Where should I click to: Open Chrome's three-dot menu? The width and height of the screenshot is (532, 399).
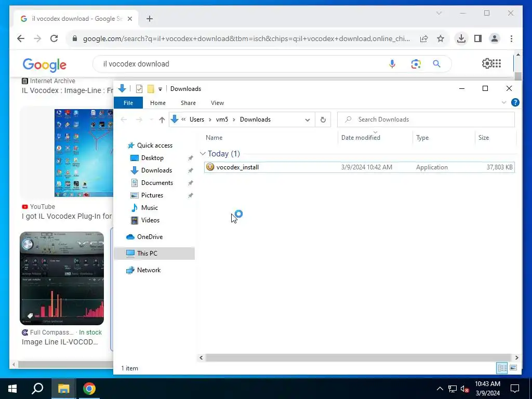(511, 38)
